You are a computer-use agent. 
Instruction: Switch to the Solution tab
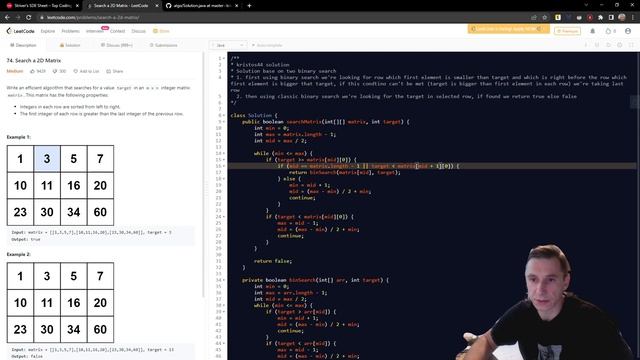(70, 45)
